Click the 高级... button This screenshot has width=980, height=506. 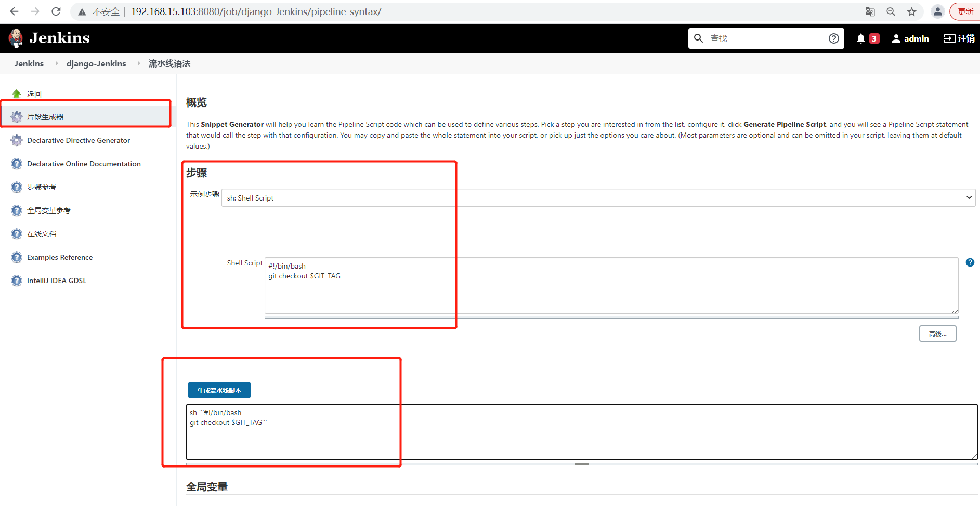(x=937, y=334)
